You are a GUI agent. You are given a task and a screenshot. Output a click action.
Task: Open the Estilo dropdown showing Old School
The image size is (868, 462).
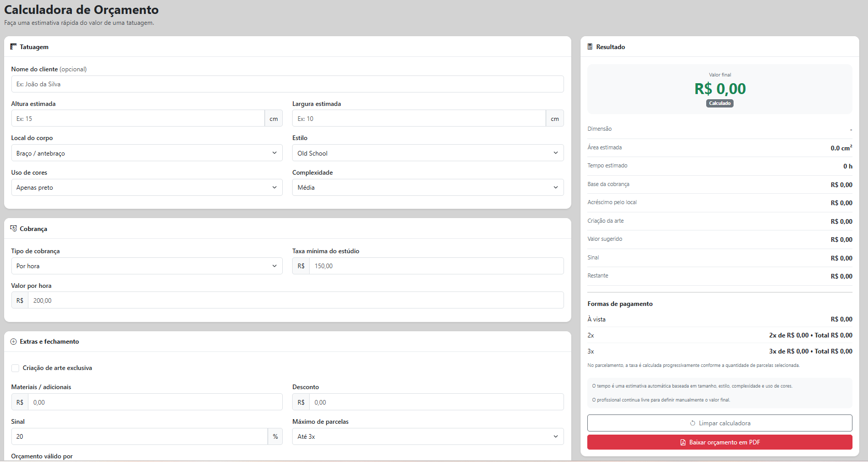(x=428, y=153)
